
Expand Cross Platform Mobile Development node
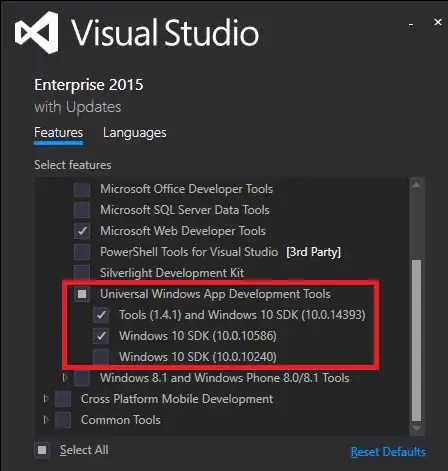[x=46, y=399]
